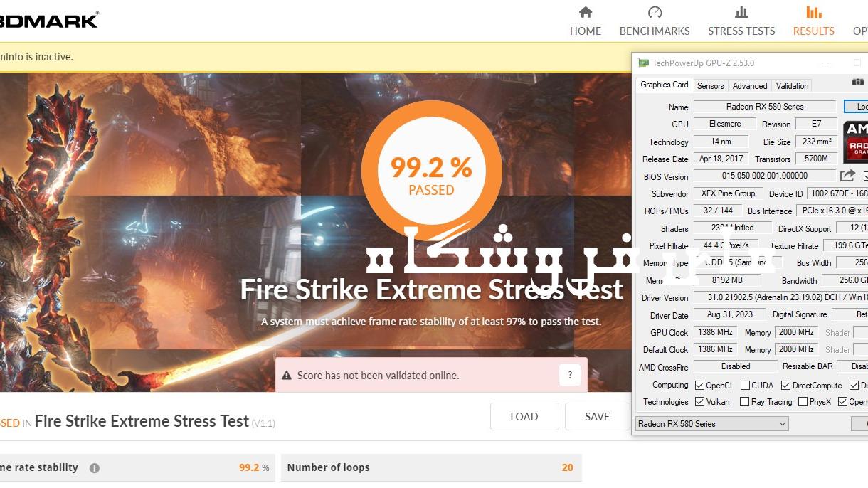Click the GPU-Z screenshot camera icon
The image size is (868, 488).
(x=858, y=83)
